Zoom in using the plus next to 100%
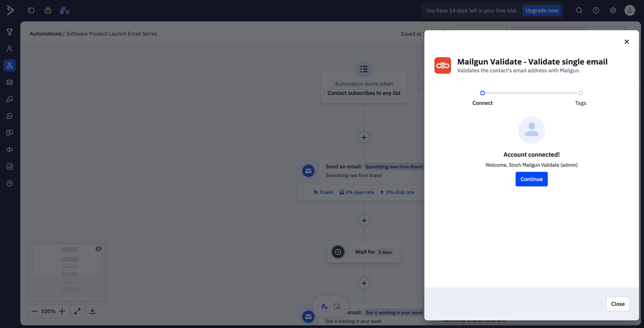Viewport: 644px width, 328px height. point(62,311)
